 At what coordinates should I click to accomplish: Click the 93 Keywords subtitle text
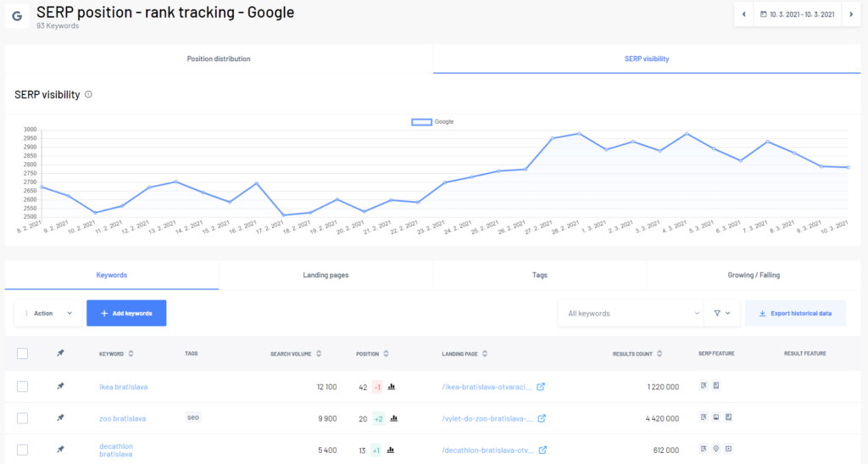tap(58, 25)
